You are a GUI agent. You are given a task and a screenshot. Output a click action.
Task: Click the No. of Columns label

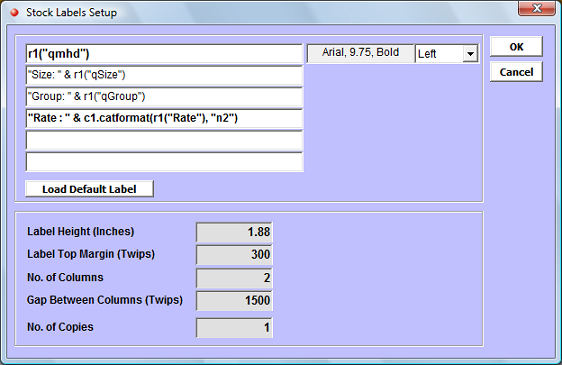click(65, 277)
